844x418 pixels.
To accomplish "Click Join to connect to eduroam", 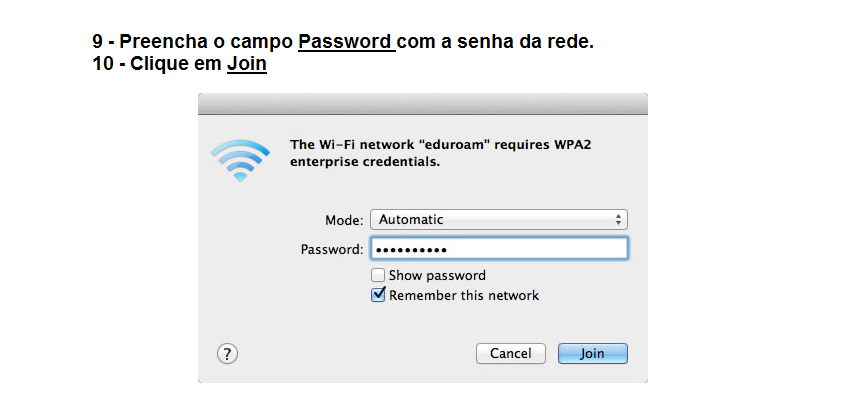I will [592, 353].
